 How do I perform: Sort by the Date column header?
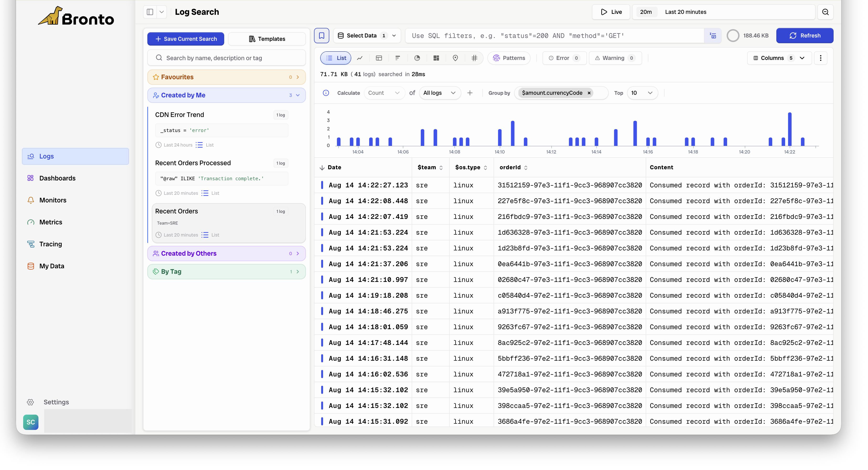[x=330, y=168]
